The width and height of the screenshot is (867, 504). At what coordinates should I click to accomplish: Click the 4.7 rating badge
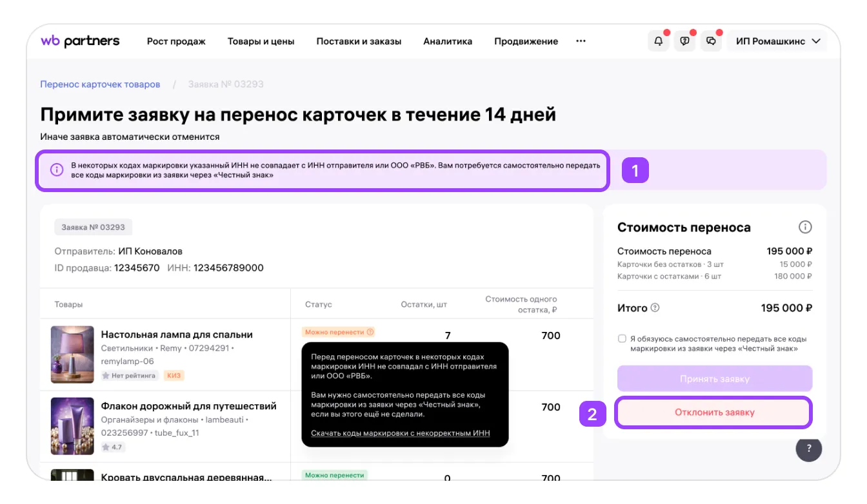[x=112, y=447]
